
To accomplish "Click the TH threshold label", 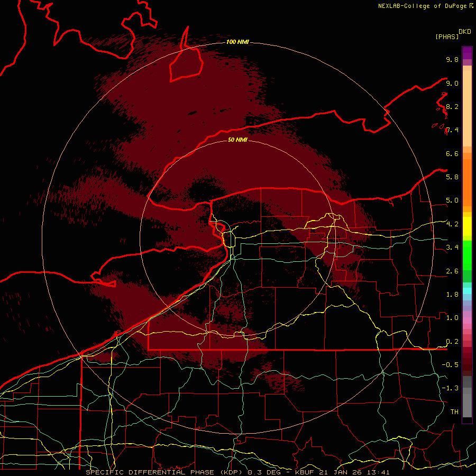I will pos(454,411).
